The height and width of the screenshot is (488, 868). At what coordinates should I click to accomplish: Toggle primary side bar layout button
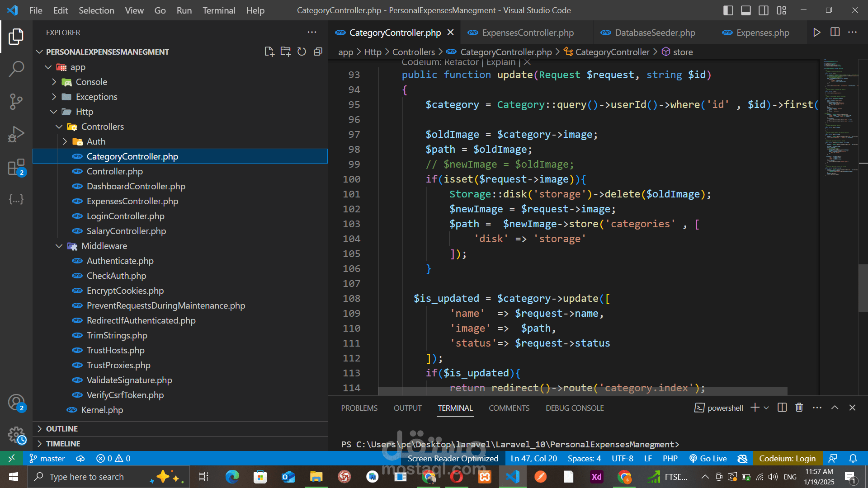[x=728, y=10]
